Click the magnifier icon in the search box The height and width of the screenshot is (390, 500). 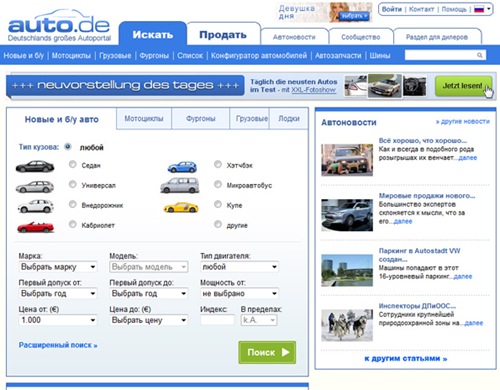[x=479, y=55]
